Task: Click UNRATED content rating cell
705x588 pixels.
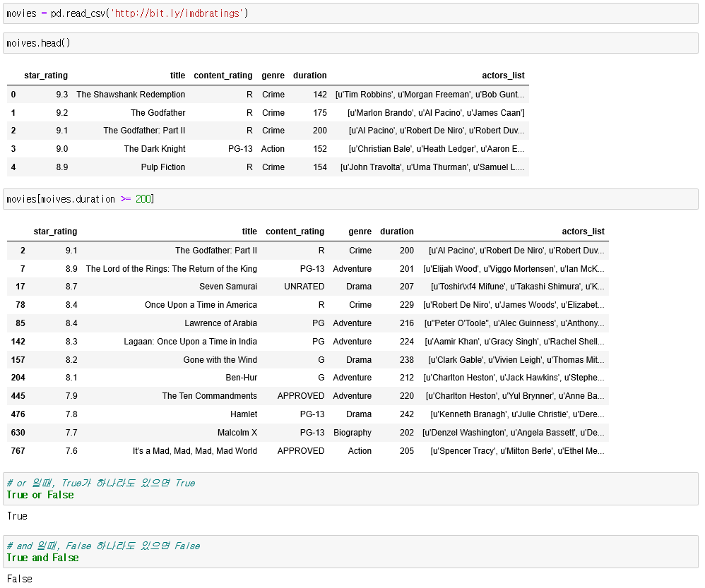Action: 304,287
